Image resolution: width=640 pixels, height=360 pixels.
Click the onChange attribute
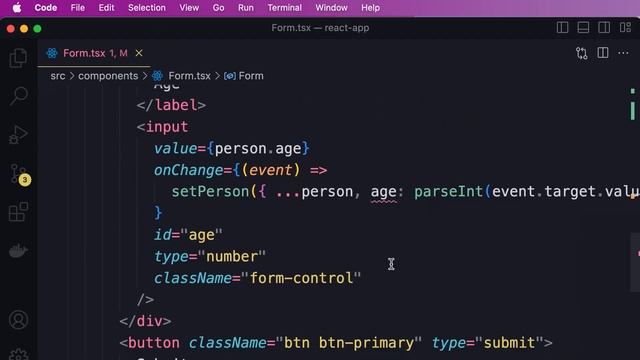[x=188, y=170]
